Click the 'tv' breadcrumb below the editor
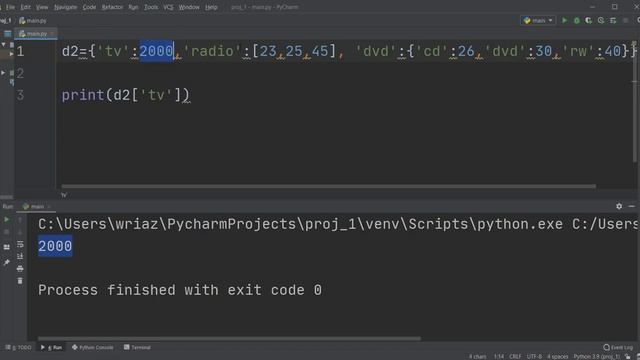Screen dimensions: 640x360 tap(64, 195)
